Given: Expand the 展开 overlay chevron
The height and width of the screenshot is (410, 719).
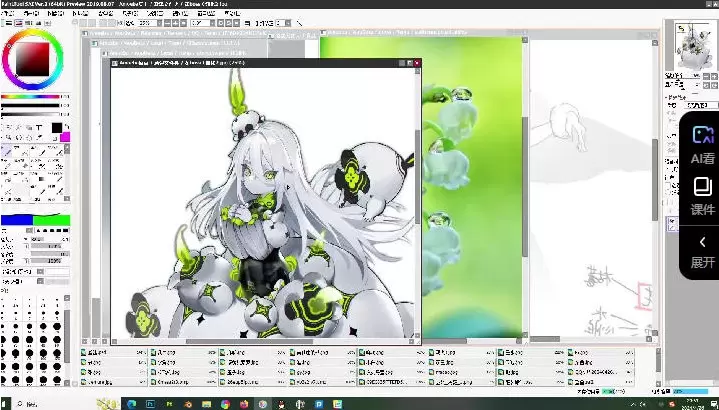Looking at the screenshot, I should click(702, 242).
